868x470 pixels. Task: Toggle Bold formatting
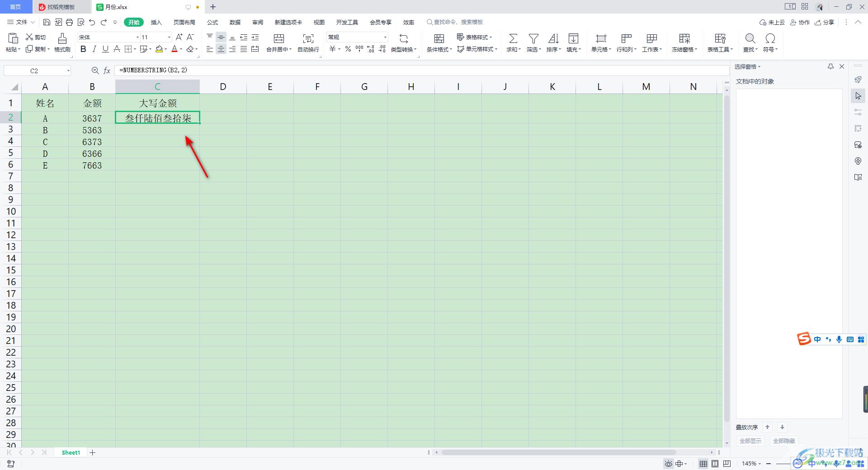tap(83, 49)
